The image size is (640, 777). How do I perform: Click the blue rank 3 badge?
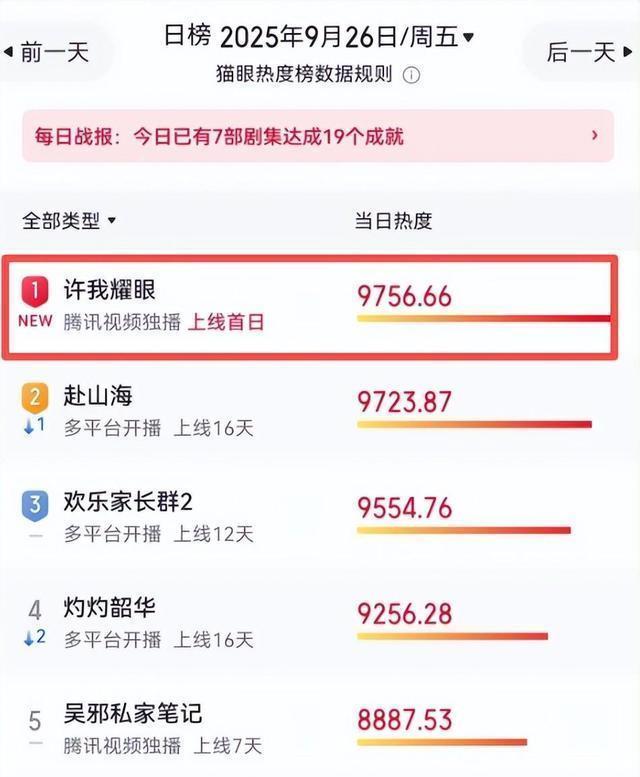35,505
